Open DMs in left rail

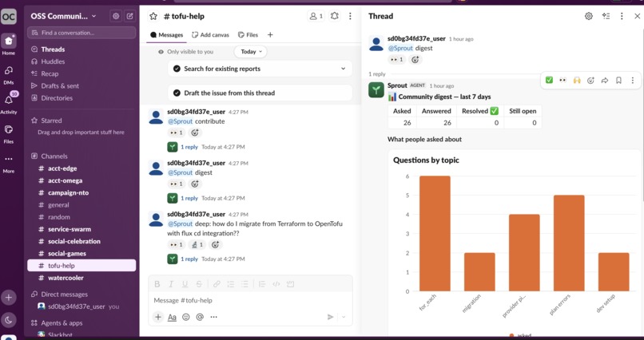(9, 74)
